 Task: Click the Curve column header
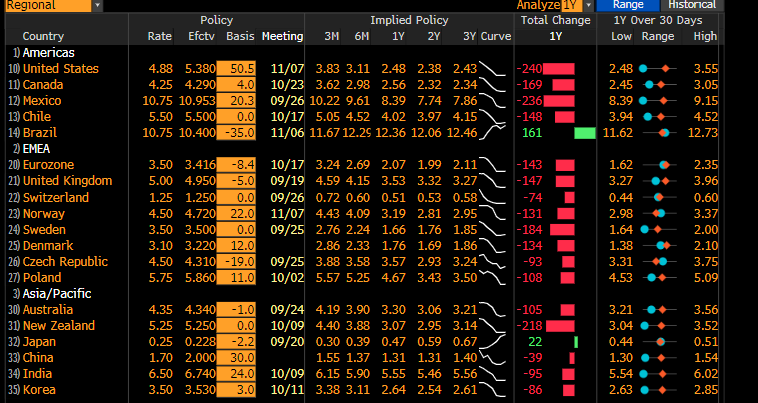(x=496, y=36)
